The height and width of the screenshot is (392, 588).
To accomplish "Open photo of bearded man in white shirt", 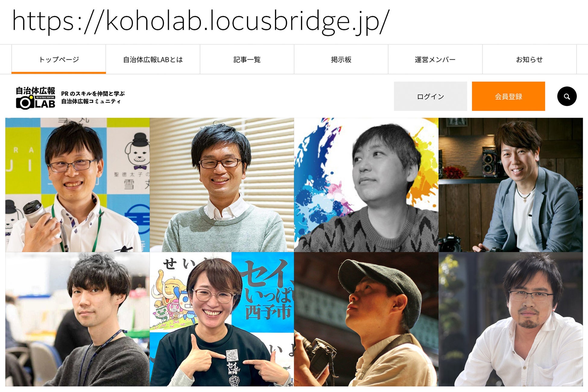I will point(511,319).
